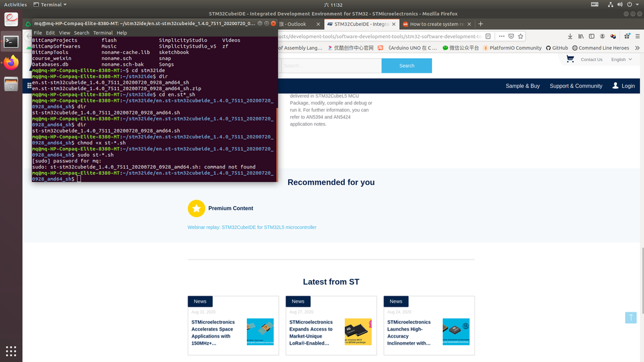Viewport: 644px width, 362px height.
Task: Open Support & Community menu
Action: 576,86
